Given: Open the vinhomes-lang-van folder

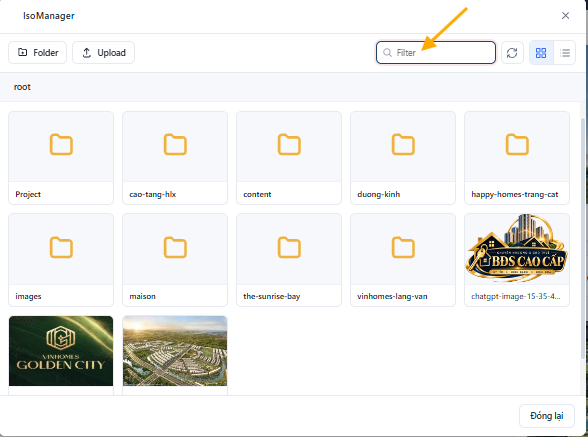Looking at the screenshot, I should point(403,260).
